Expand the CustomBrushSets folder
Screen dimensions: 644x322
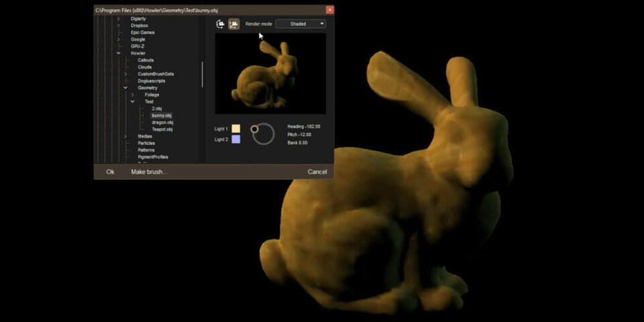click(125, 74)
